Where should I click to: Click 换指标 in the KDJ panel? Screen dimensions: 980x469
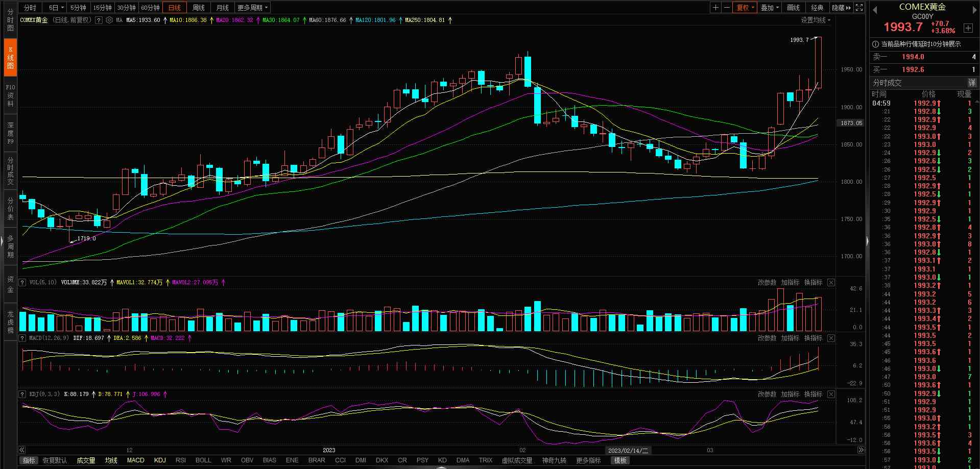pos(813,394)
